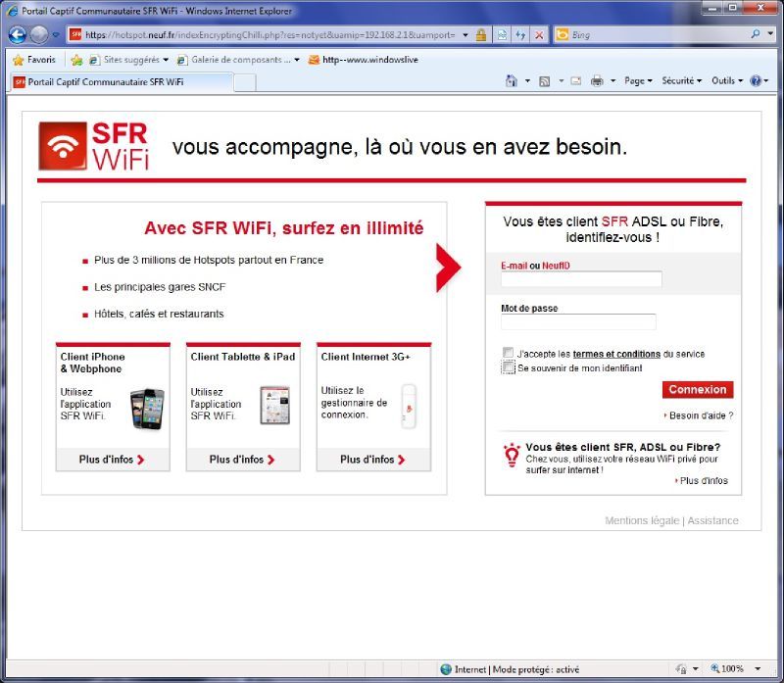
Task: Click the 3G+ USB key image
Action: pos(409,406)
